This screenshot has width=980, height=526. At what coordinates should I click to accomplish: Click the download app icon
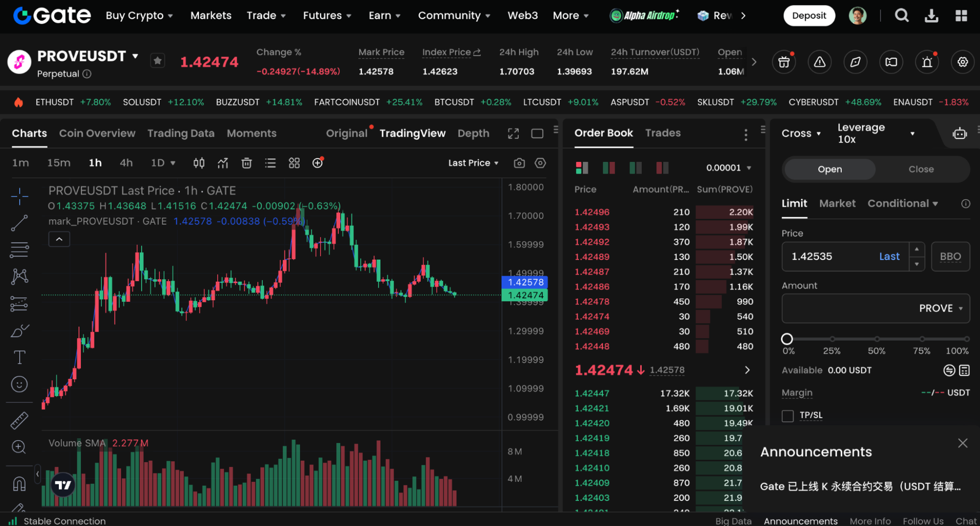931,16
